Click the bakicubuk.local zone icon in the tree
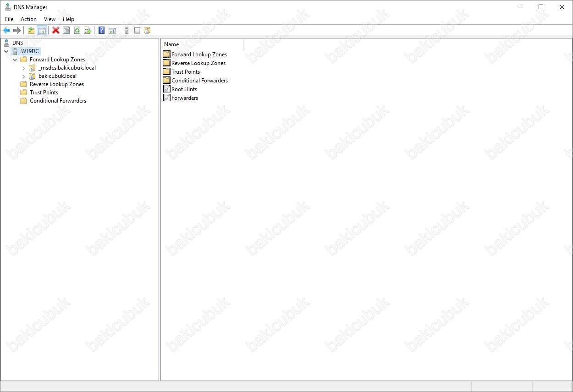The image size is (573, 392). point(32,76)
